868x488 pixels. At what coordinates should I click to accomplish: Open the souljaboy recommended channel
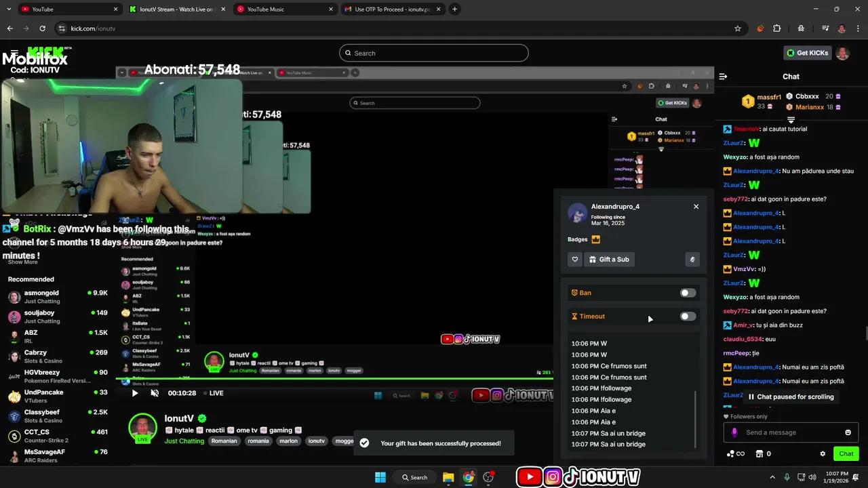pos(58,317)
